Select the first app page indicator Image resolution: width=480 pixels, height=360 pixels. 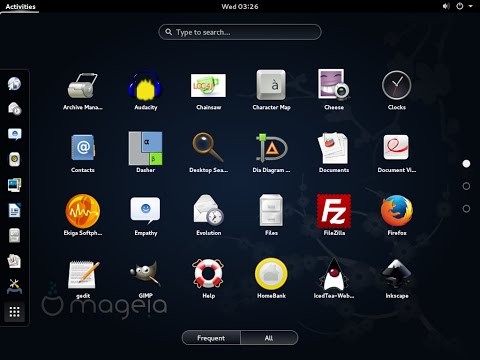(466, 164)
